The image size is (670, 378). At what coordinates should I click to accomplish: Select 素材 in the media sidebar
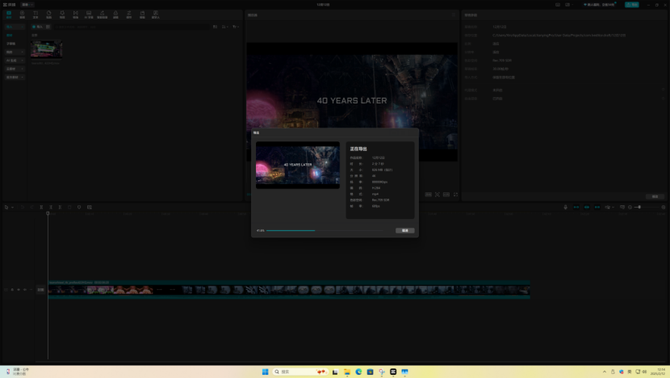(9, 35)
